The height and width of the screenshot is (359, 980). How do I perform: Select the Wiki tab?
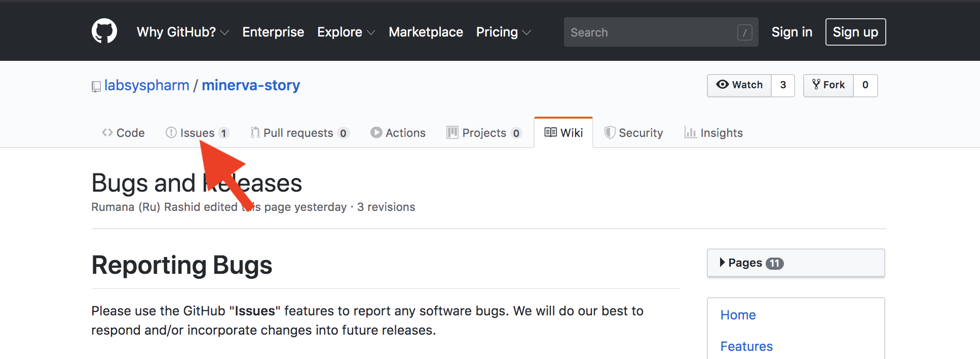563,133
